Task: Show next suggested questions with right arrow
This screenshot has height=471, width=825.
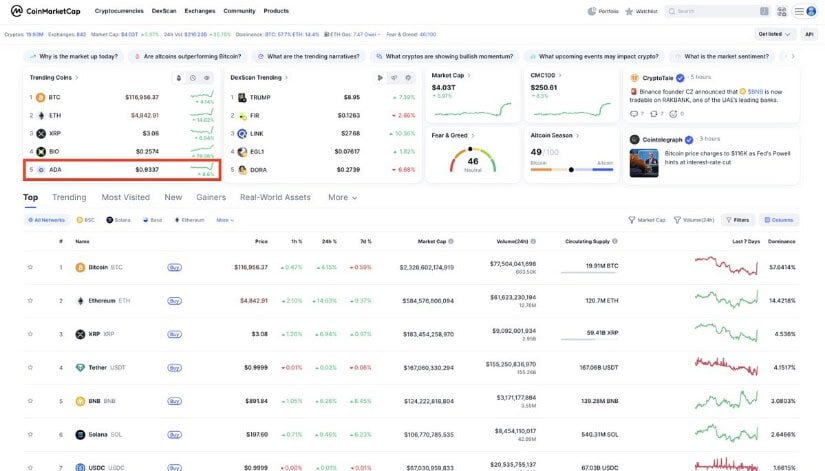Action: pyautogui.click(x=792, y=56)
